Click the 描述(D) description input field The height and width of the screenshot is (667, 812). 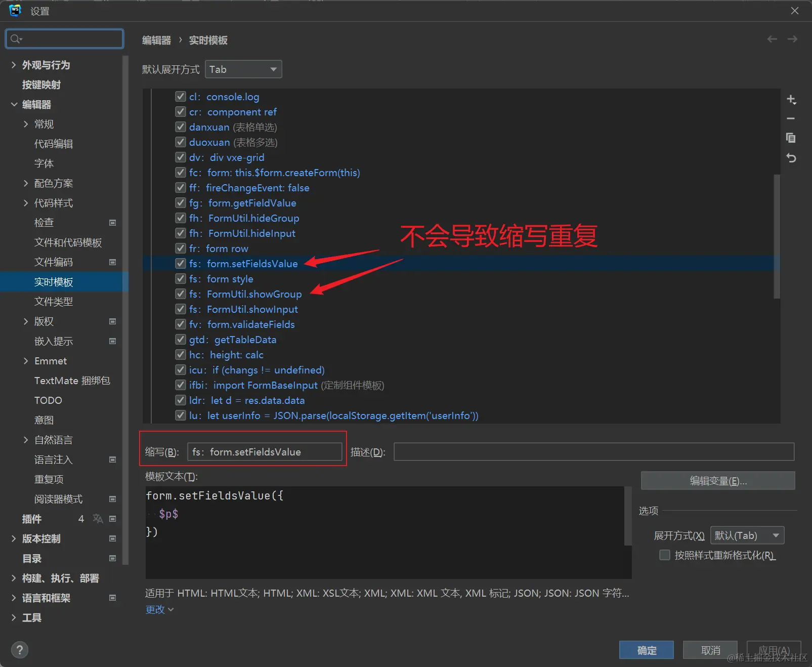coord(594,451)
